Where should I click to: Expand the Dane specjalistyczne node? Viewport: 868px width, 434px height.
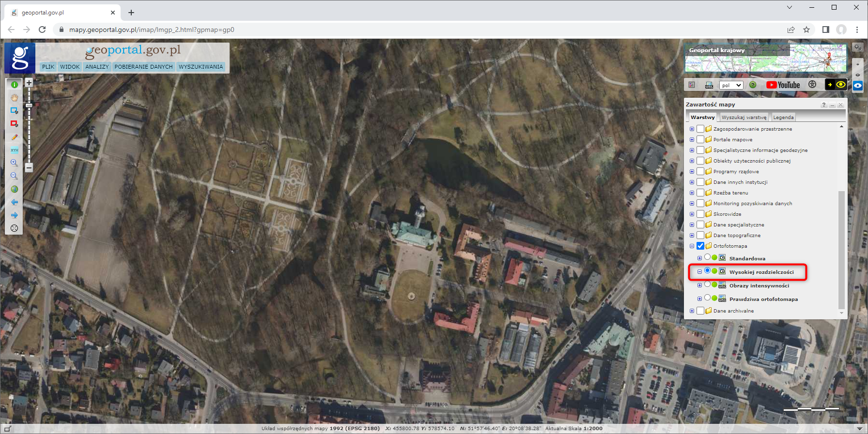point(692,225)
